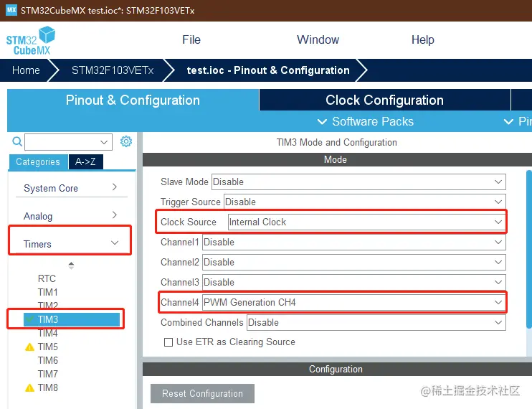Switch to the Clock Configuration tab
532x409 pixels.
(385, 100)
